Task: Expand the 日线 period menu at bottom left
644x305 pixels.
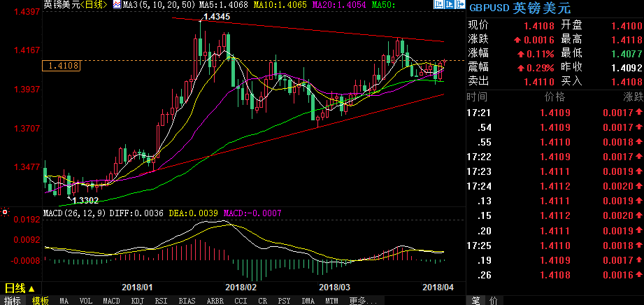Action: 15,288
